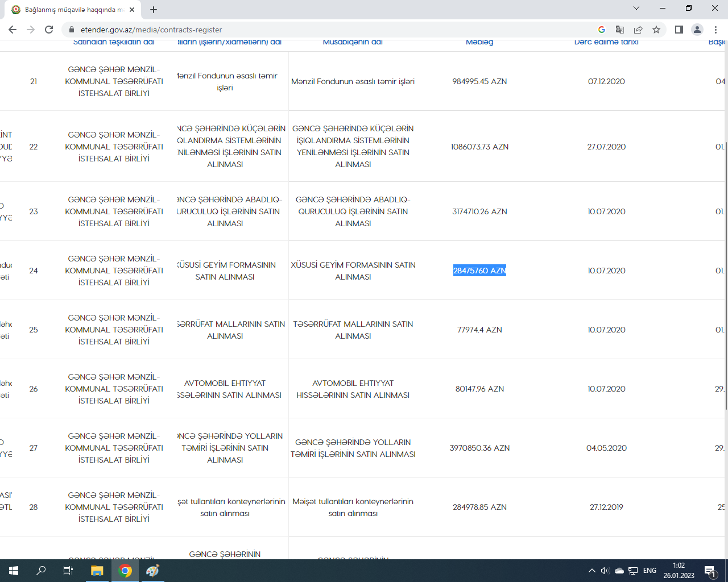The height and width of the screenshot is (582, 728).
Task: Open File Explorer from taskbar
Action: click(x=97, y=571)
